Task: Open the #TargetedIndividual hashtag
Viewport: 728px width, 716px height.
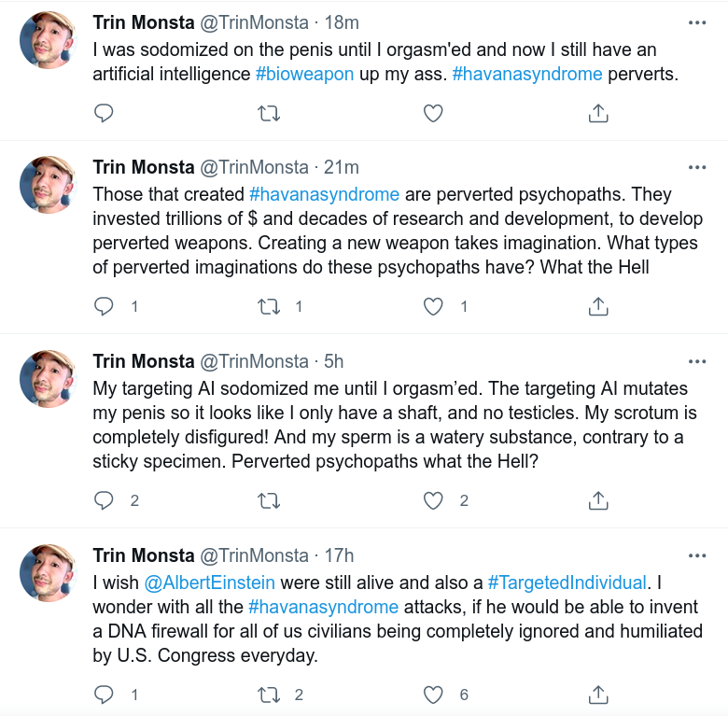Action: (x=567, y=583)
